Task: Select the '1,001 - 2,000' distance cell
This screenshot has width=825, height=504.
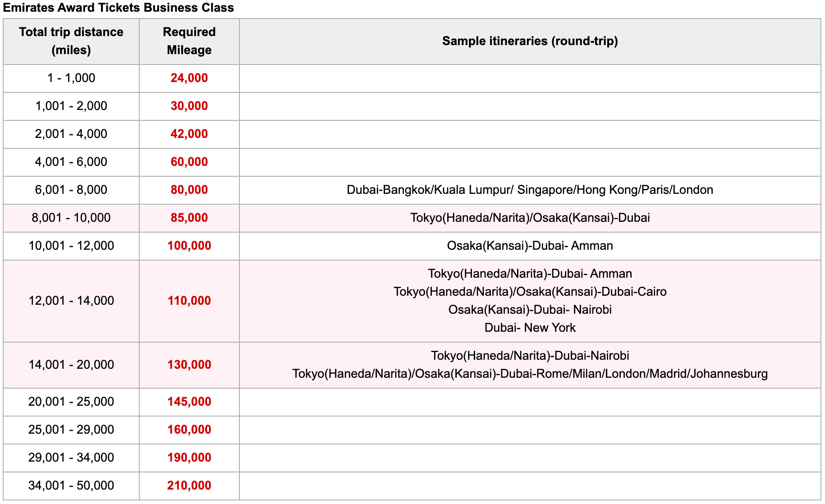Action: tap(71, 106)
